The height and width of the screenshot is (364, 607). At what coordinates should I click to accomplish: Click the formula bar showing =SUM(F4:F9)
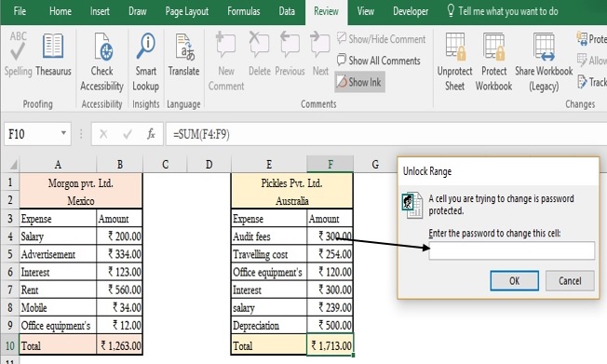pos(386,134)
